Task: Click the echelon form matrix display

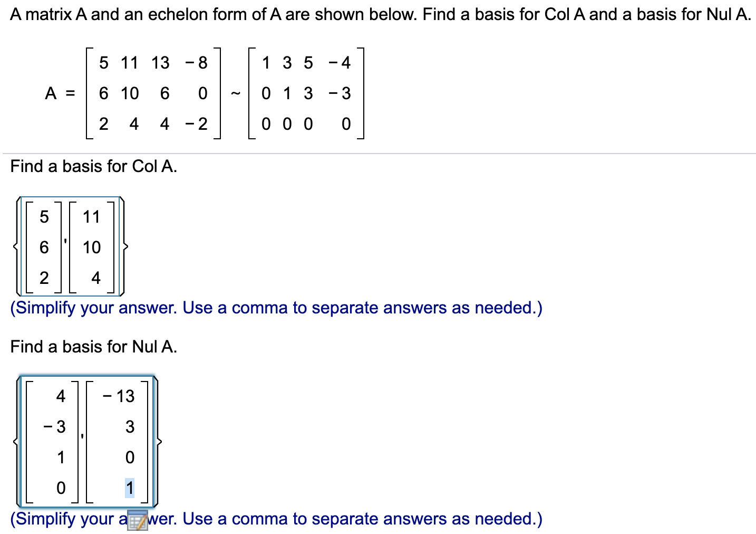Action: [x=306, y=93]
